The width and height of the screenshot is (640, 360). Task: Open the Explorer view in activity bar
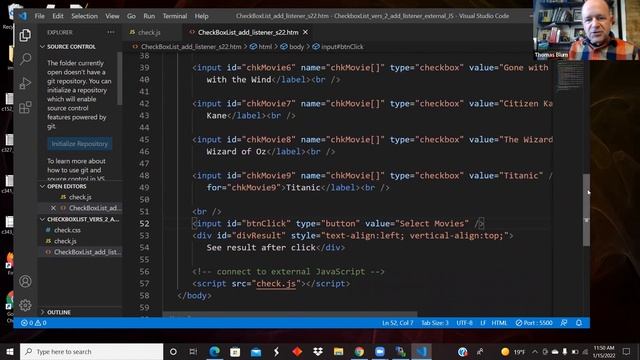point(25,36)
